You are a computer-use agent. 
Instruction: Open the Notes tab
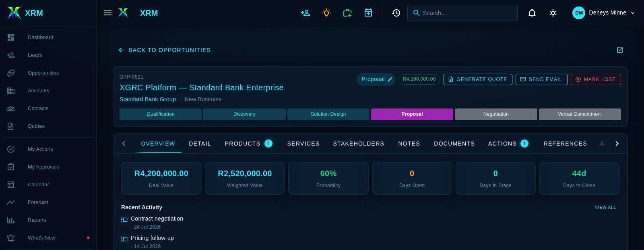409,144
